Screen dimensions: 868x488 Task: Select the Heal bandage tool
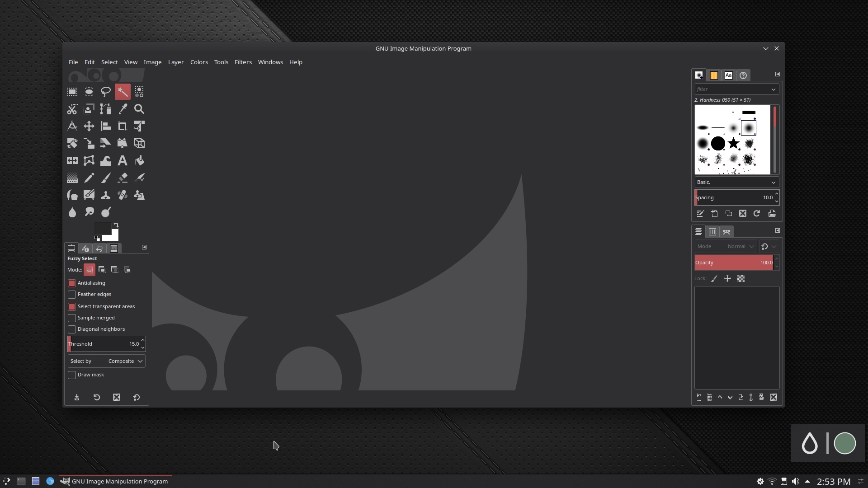coord(123,195)
